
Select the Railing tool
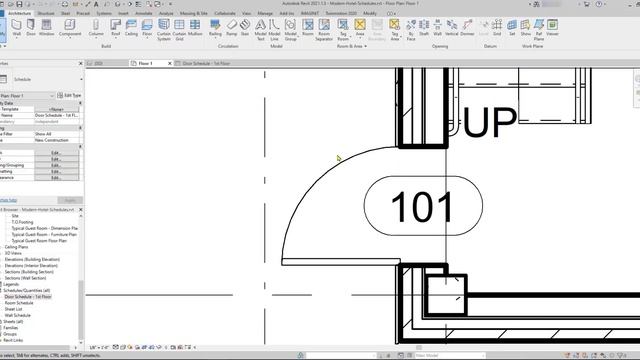(x=215, y=27)
